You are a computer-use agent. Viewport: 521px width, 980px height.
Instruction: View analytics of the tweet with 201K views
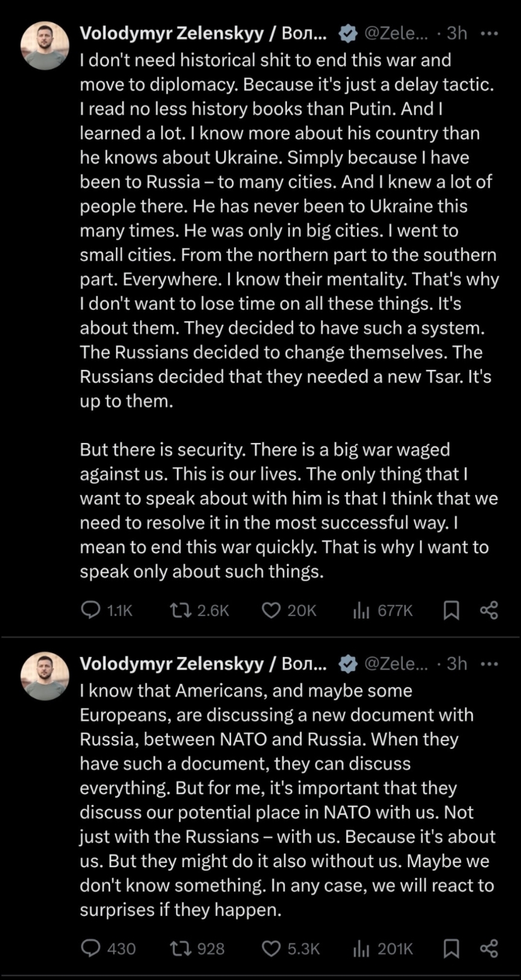point(361,948)
